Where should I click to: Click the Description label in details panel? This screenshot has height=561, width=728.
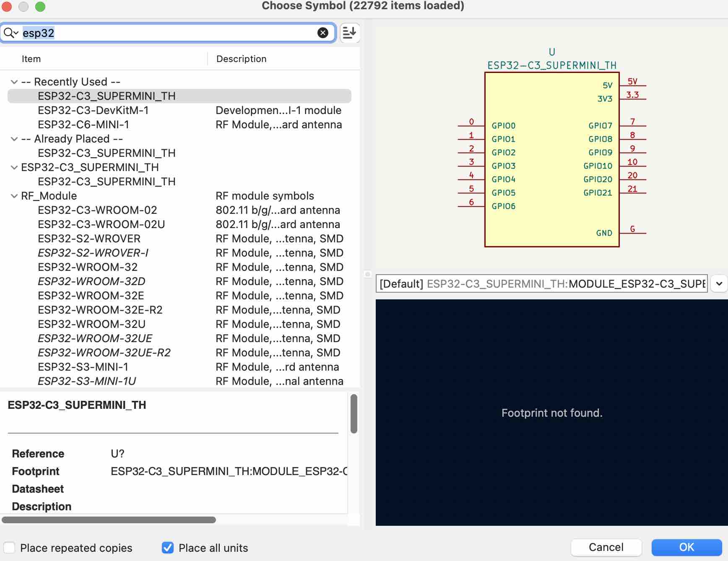pyautogui.click(x=42, y=506)
